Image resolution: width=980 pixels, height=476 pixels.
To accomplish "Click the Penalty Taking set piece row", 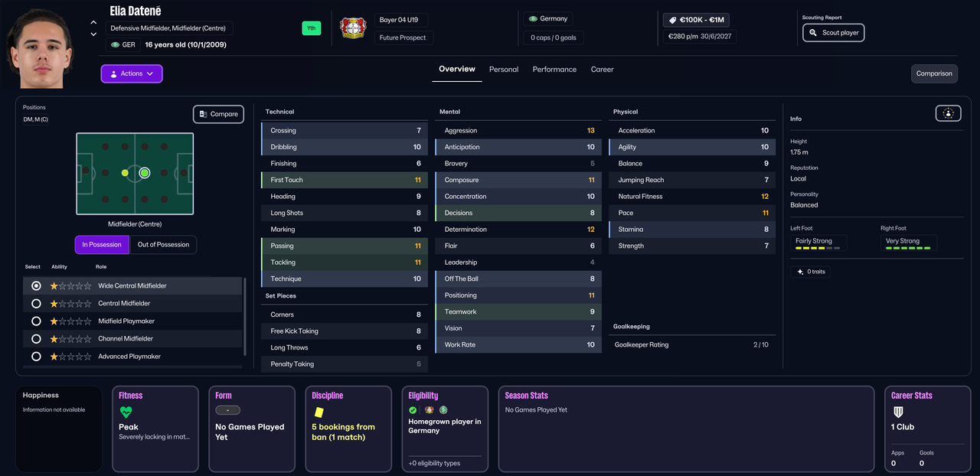I will pyautogui.click(x=345, y=364).
